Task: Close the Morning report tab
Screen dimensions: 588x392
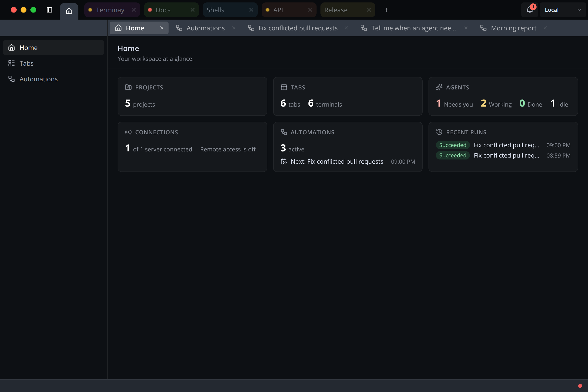Action: (545, 28)
